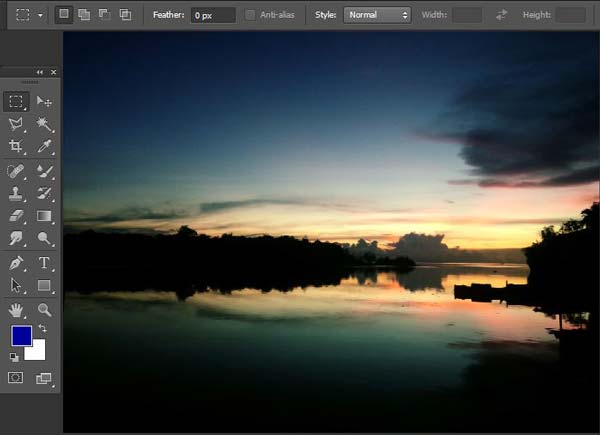Swap foreground and background colors
Image resolution: width=600 pixels, height=435 pixels.
(x=42, y=328)
